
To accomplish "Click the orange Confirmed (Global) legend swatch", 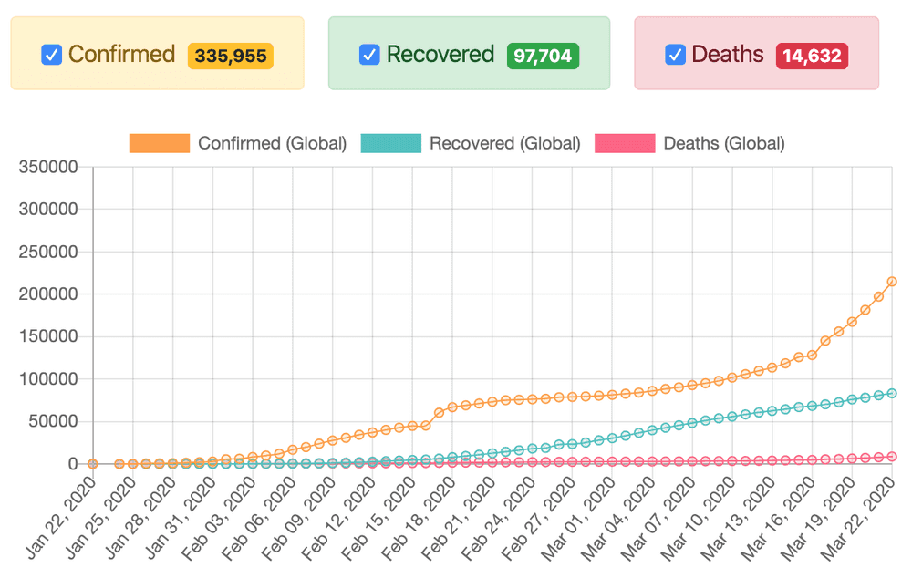I will coord(160,143).
